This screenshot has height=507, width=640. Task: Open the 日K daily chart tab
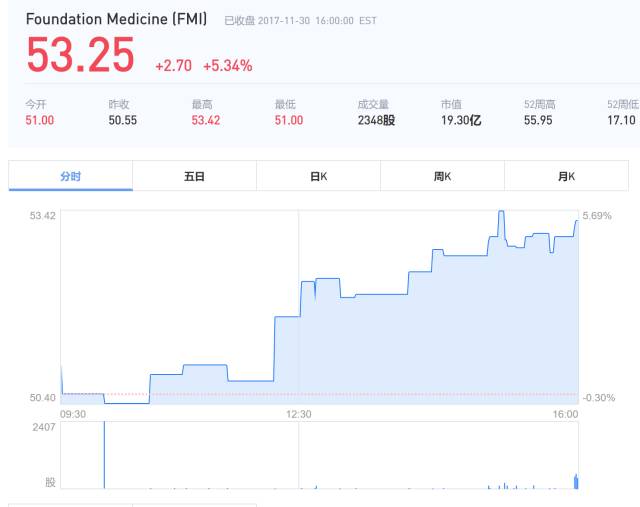pyautogui.click(x=318, y=176)
